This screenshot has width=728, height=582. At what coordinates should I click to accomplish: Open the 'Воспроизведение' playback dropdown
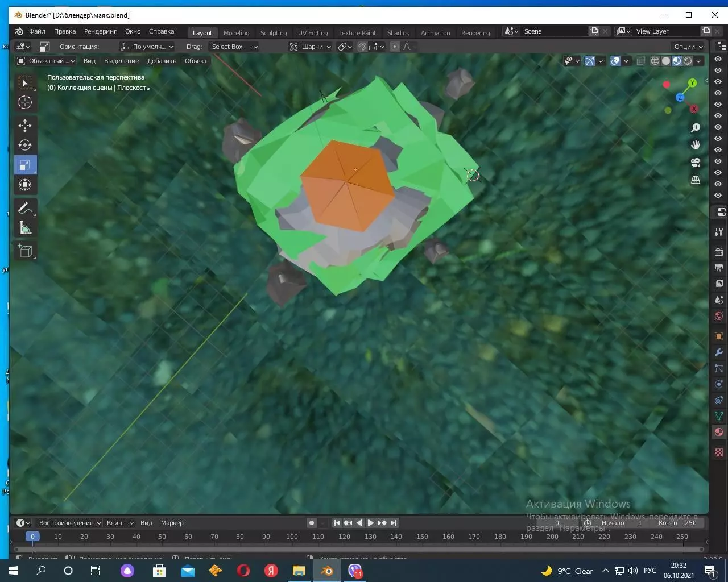click(70, 523)
